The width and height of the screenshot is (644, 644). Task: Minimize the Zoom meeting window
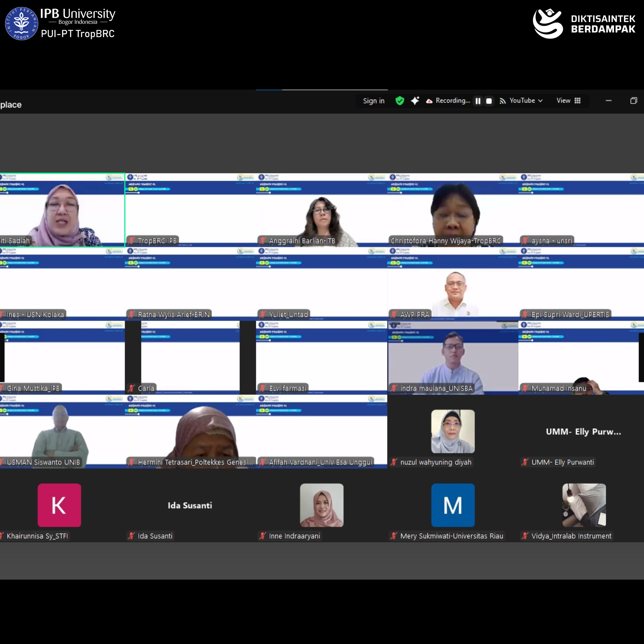[608, 101]
